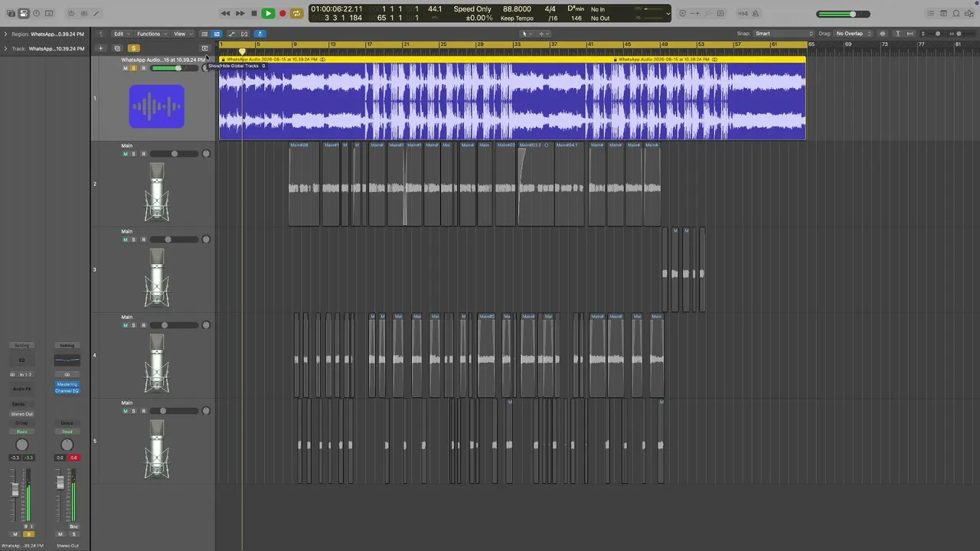Record-enable track 4 Main
This screenshot has height=551, width=980.
142,325
